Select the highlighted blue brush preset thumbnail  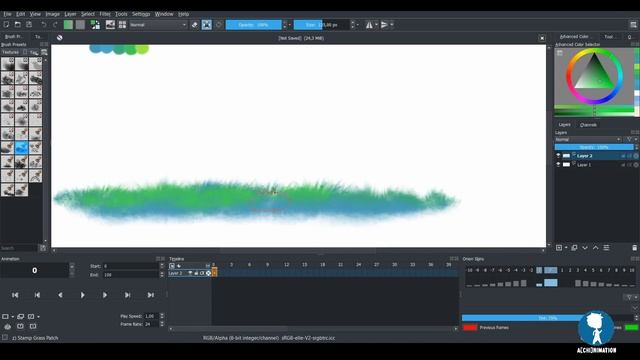tap(21, 147)
